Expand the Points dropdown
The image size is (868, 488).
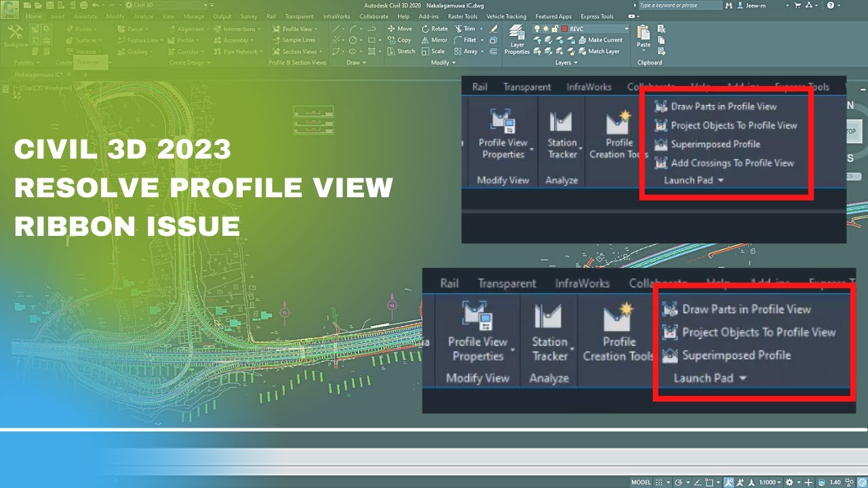(x=96, y=29)
